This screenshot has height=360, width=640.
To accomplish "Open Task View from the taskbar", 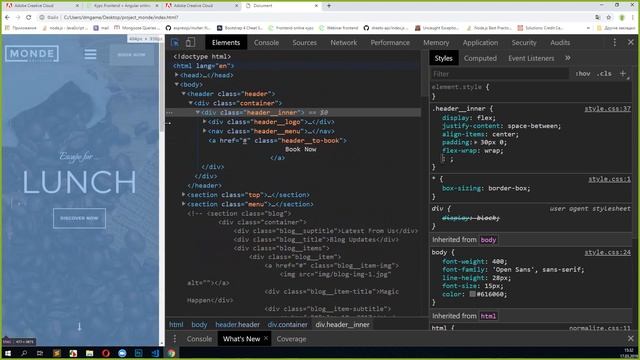I will (40, 353).
